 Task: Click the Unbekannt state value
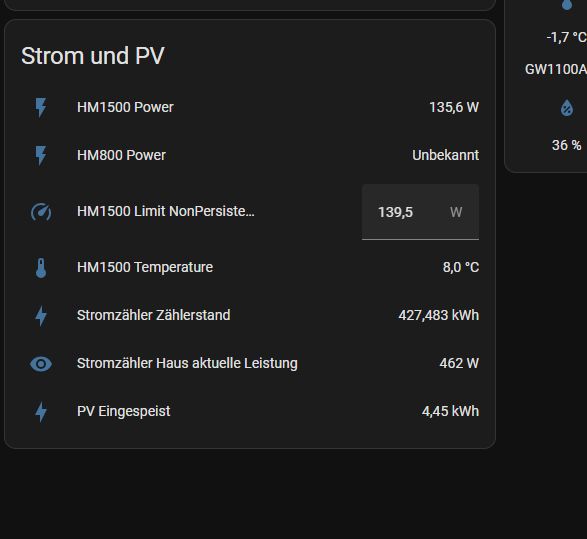tap(445, 155)
